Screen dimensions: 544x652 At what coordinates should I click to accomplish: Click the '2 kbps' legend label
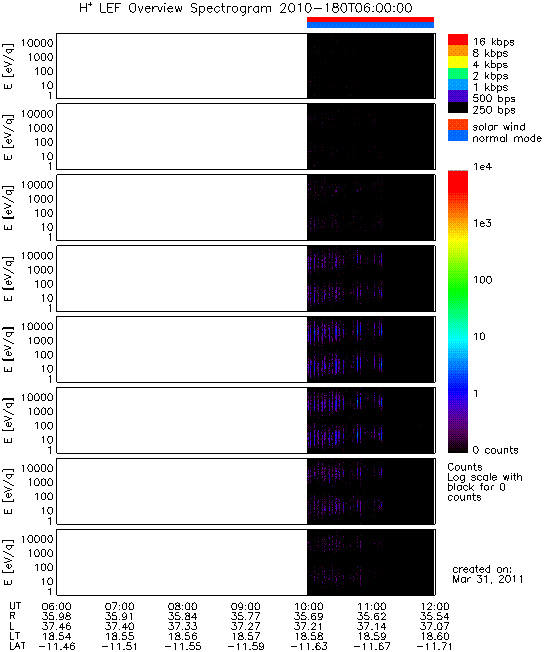point(492,76)
